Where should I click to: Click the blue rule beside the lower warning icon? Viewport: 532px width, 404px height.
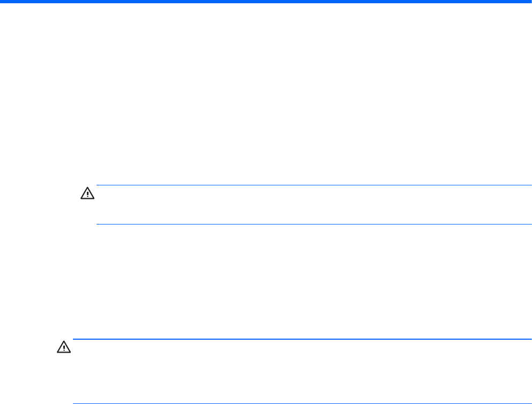click(301, 339)
